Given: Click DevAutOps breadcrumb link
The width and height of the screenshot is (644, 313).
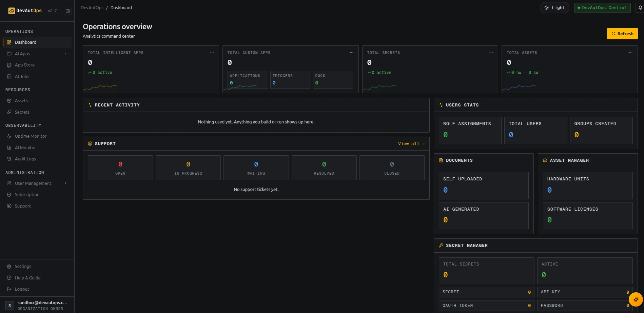Looking at the screenshot, I should (92, 7).
